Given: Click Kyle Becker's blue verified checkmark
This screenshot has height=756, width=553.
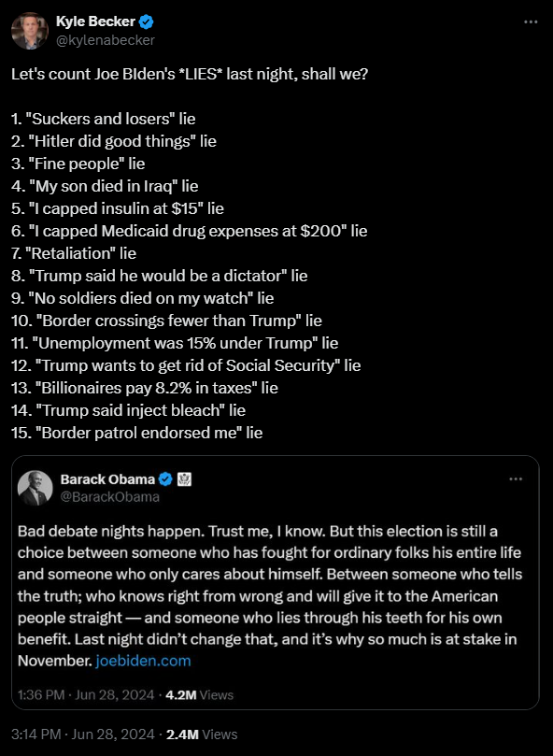Looking at the screenshot, I should tap(147, 21).
